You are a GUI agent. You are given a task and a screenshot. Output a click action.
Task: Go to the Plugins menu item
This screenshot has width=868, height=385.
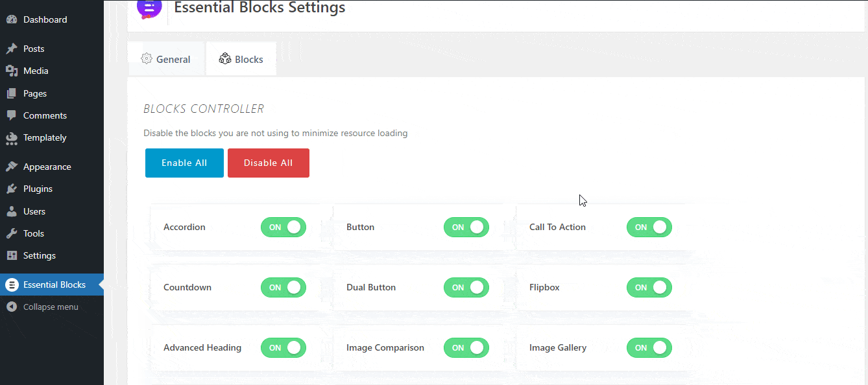tap(52, 189)
